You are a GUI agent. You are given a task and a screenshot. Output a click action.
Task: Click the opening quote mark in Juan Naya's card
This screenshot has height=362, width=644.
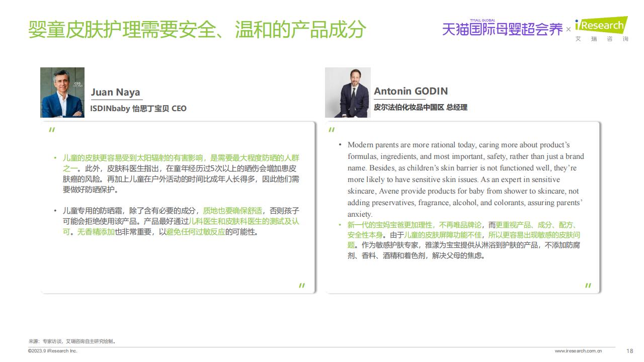point(52,130)
